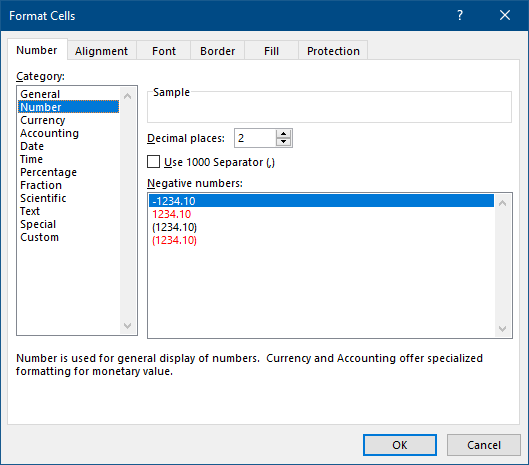Go to the Protection tab
The height and width of the screenshot is (465, 529).
(x=333, y=51)
